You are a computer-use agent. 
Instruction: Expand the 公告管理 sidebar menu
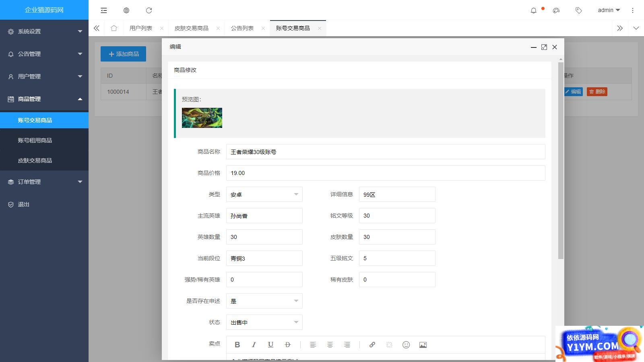pos(44,54)
